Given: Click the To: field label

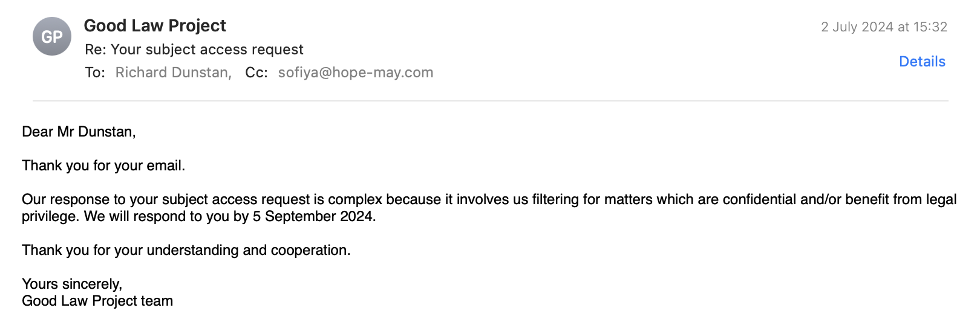Looking at the screenshot, I should (x=95, y=72).
